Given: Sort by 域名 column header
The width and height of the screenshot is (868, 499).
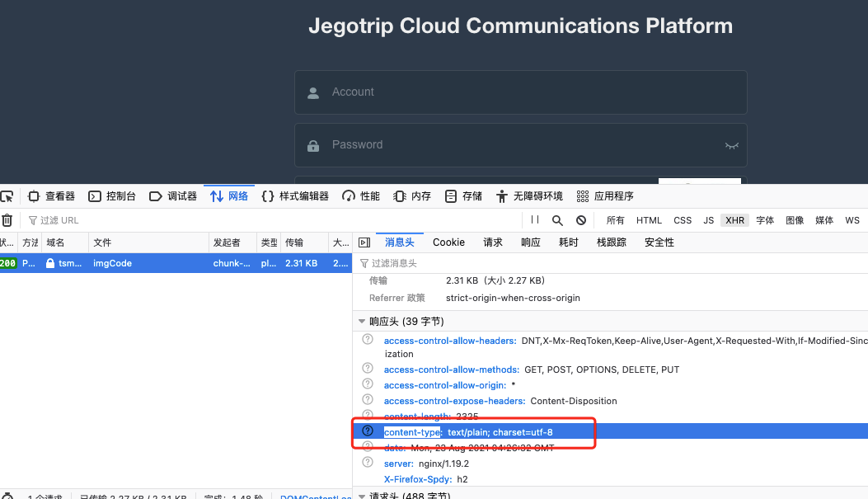Looking at the screenshot, I should [65, 242].
